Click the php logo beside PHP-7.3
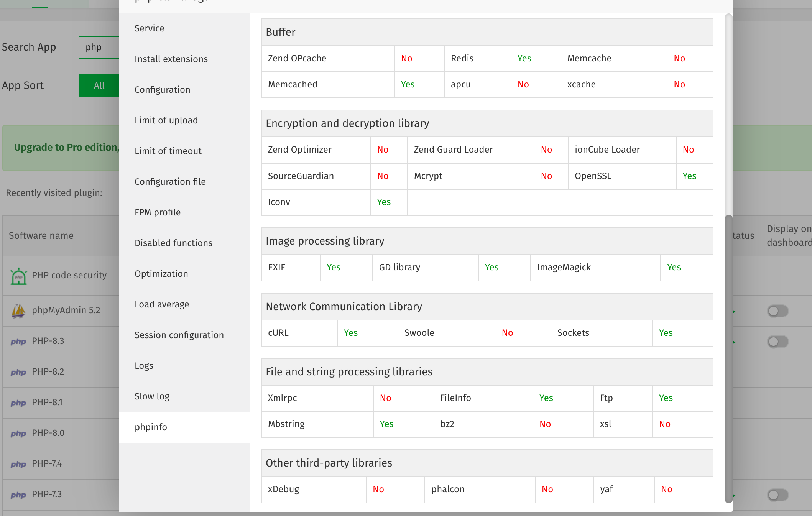 pyautogui.click(x=18, y=495)
